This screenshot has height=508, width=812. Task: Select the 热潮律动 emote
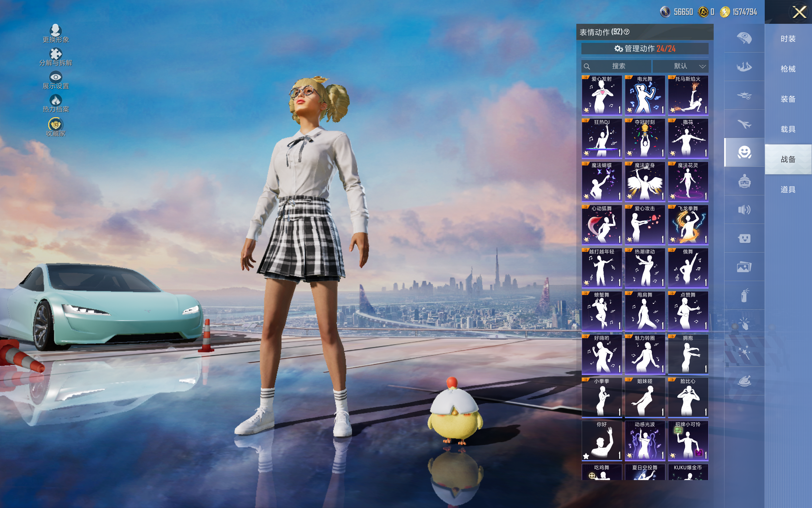point(645,268)
